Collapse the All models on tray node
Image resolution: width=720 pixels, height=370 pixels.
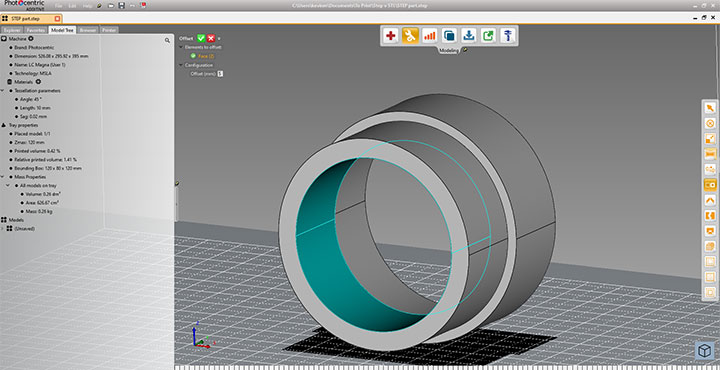[8, 185]
